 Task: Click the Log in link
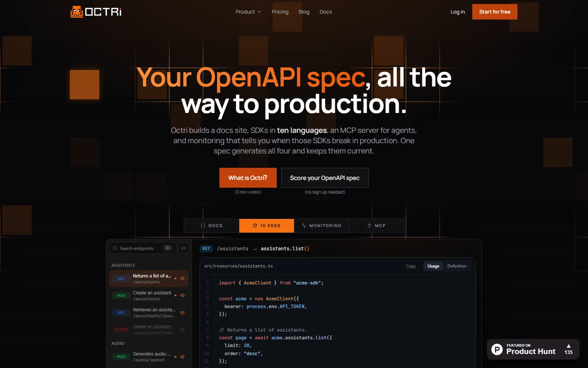(x=458, y=12)
